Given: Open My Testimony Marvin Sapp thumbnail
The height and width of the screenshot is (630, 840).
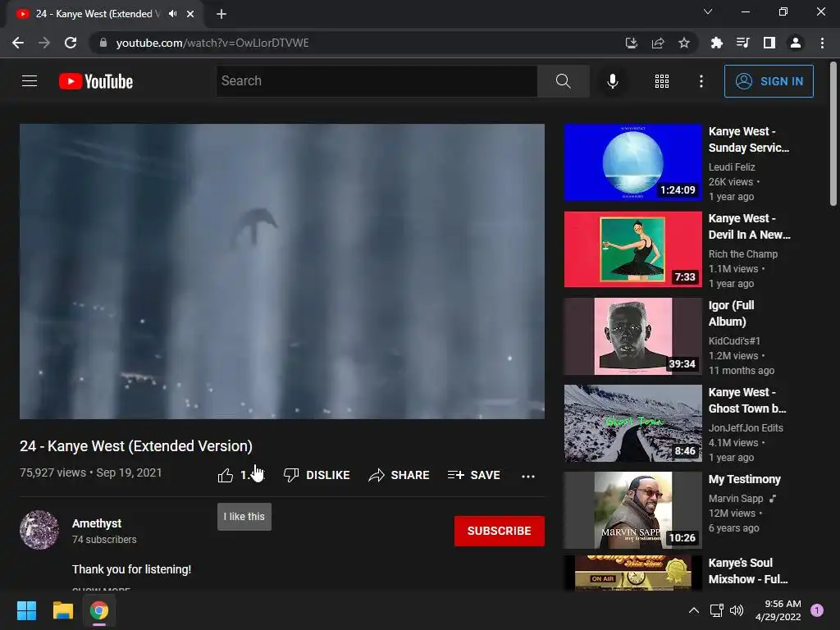Looking at the screenshot, I should pyautogui.click(x=633, y=510).
